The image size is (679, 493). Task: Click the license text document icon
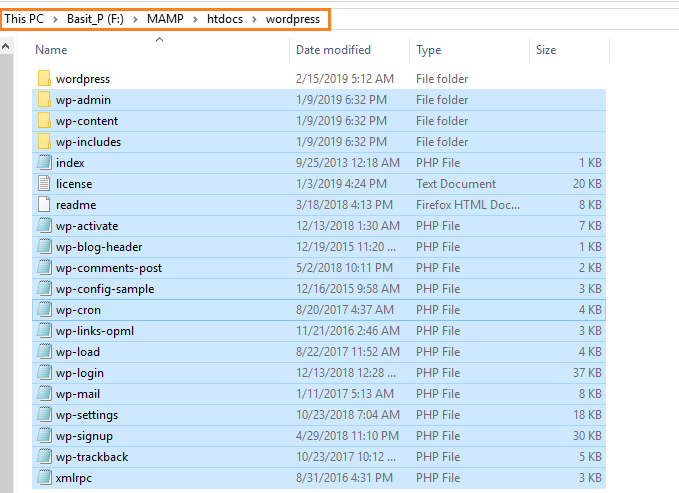[44, 183]
